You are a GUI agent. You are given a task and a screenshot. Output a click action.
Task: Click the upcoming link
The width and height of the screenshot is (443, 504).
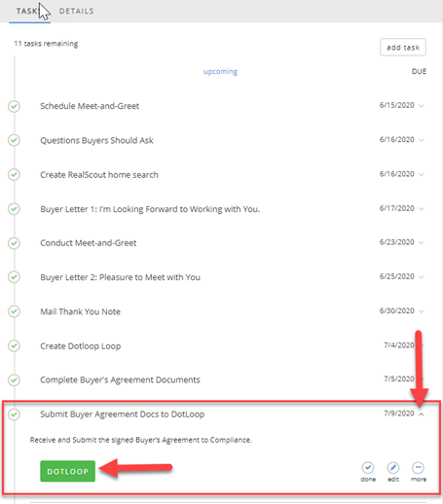coord(220,71)
